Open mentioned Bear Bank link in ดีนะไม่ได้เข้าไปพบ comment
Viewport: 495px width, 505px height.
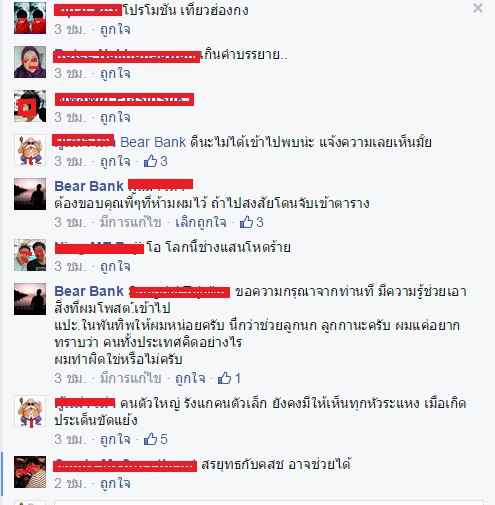153,142
